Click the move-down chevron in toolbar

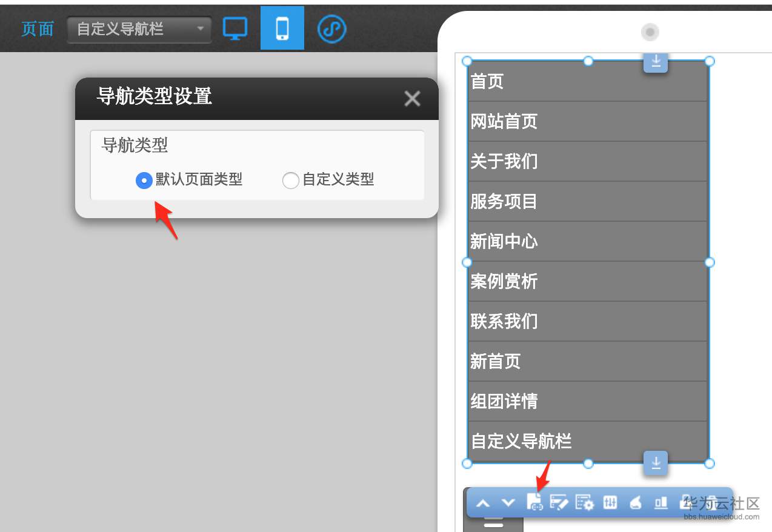[508, 502]
